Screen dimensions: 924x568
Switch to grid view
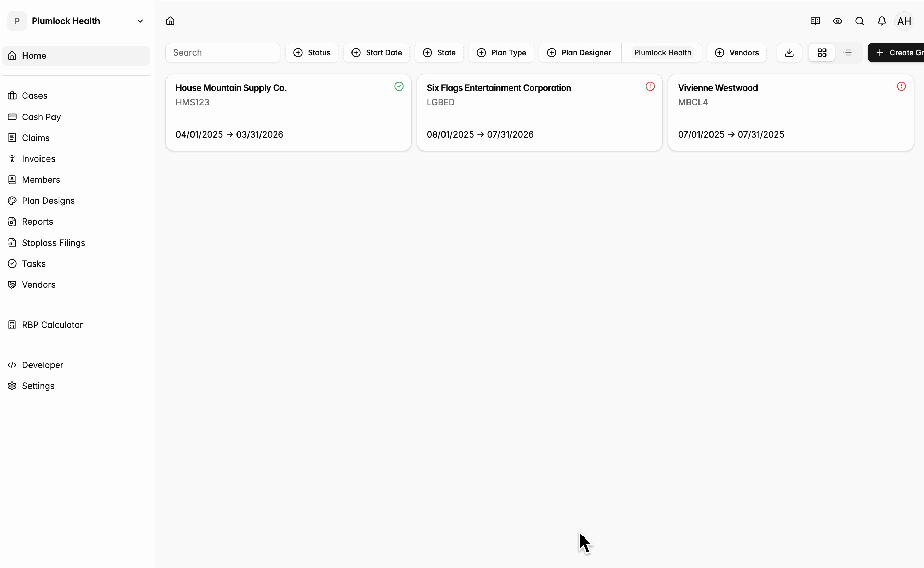coord(822,52)
